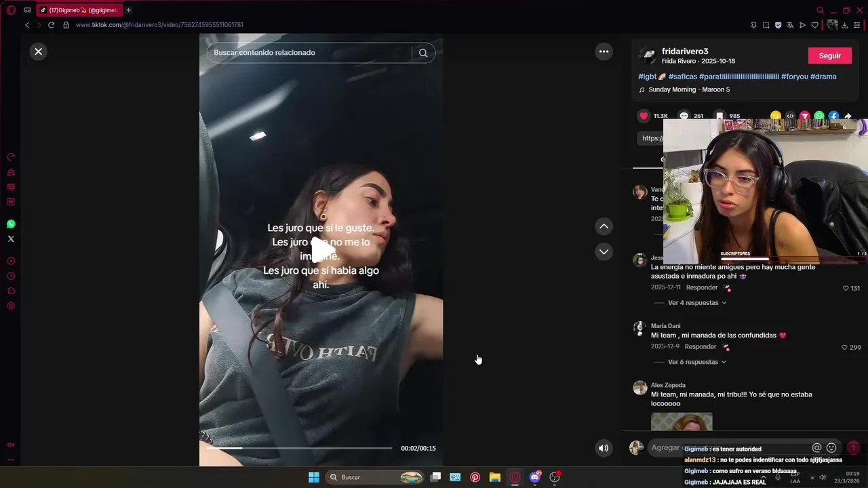Open X (Twitter) in Opera sidebar
This screenshot has height=488, width=868.
click(11, 239)
